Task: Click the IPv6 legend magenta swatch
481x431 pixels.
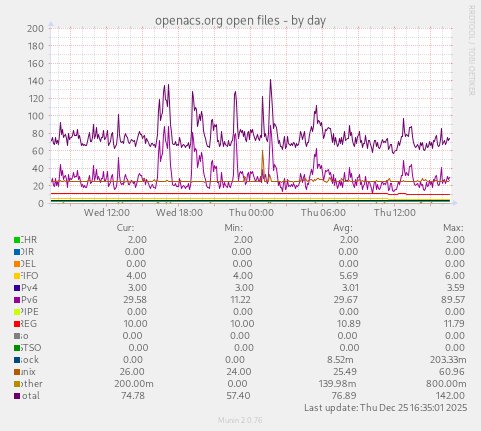Action: point(17,300)
